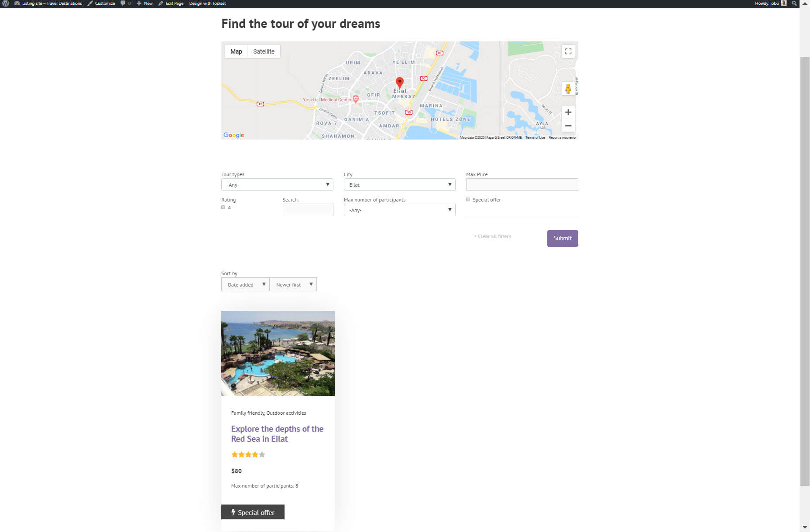This screenshot has width=810, height=532.
Task: Focus the Search text field
Action: pyautogui.click(x=308, y=210)
